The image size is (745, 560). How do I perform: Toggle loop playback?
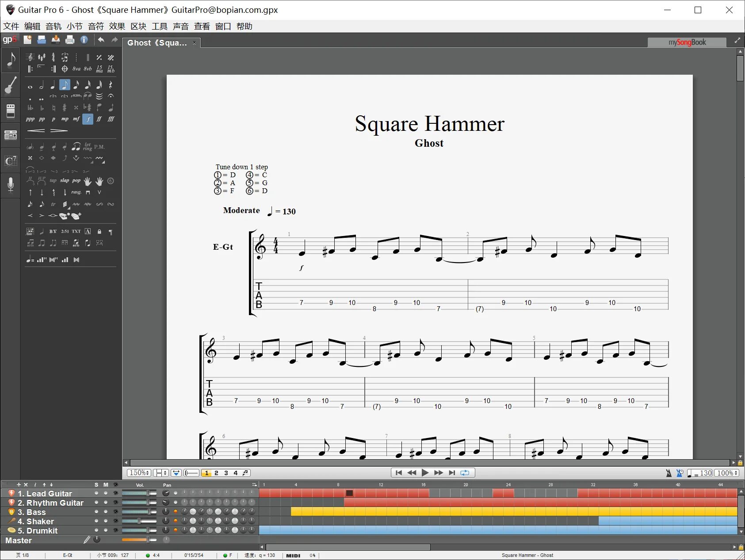(x=465, y=473)
